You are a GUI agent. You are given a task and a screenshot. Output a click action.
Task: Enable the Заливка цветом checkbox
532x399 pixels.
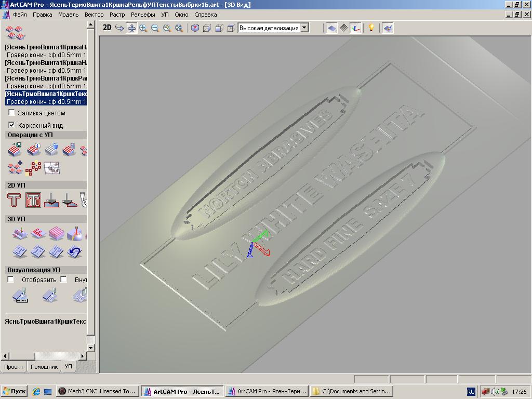[x=12, y=113]
